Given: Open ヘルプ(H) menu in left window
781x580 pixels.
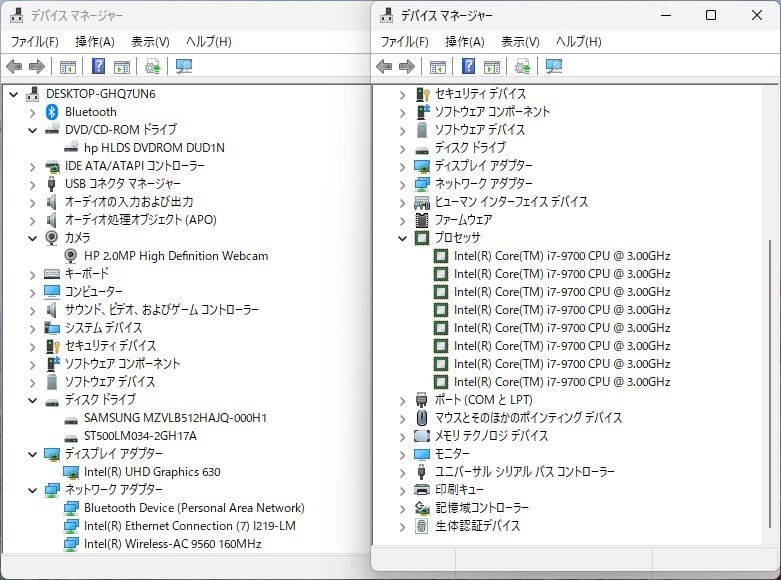Looking at the screenshot, I should pos(209,41).
